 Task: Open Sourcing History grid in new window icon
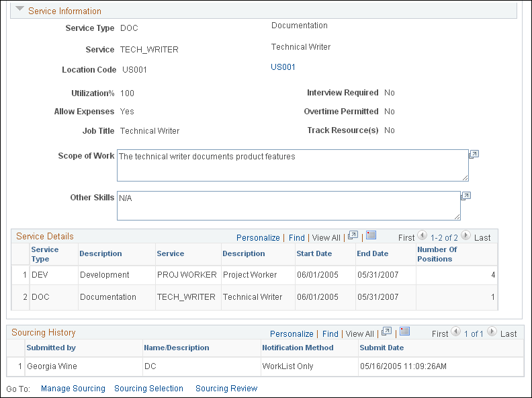tap(386, 331)
